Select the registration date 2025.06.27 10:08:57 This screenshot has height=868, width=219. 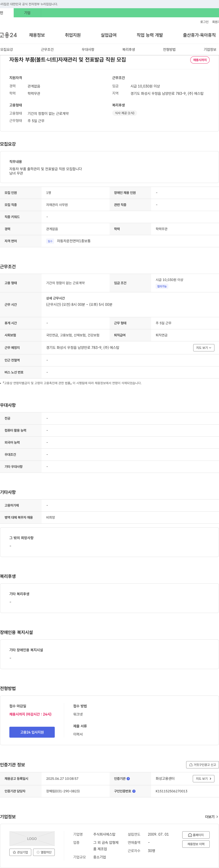coord(63,779)
